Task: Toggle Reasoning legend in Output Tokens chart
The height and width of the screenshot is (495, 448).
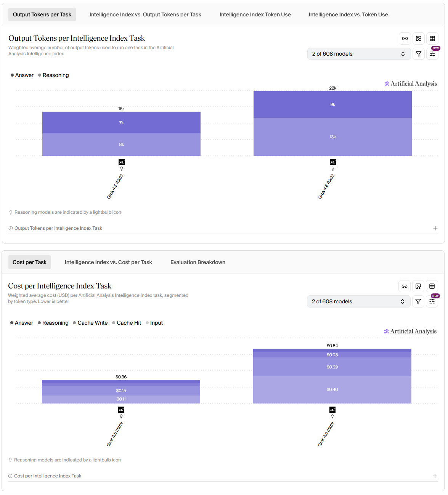Action: [53, 75]
